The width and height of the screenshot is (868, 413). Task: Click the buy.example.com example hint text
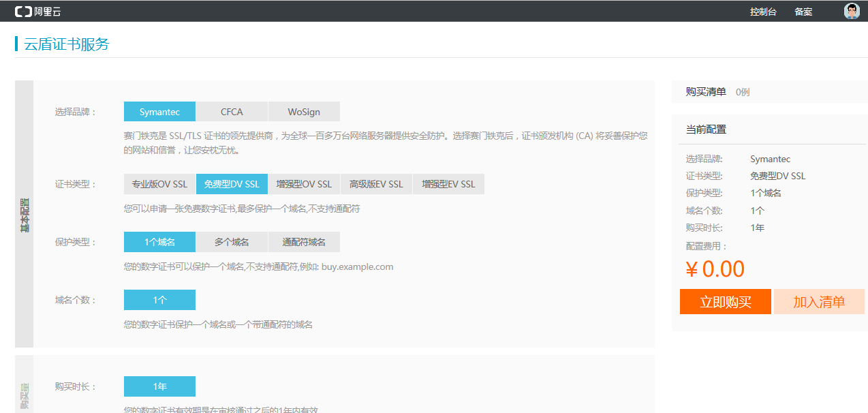pos(358,266)
